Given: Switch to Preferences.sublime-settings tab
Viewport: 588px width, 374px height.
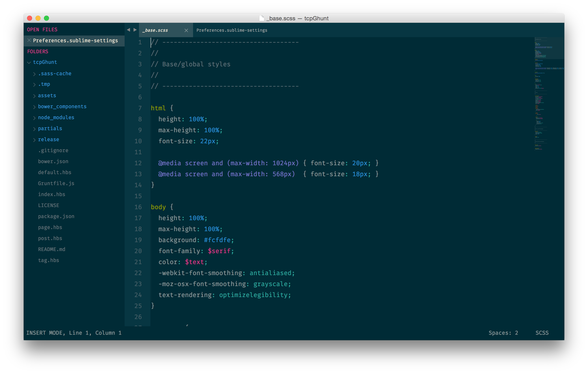Looking at the screenshot, I should pos(231,30).
